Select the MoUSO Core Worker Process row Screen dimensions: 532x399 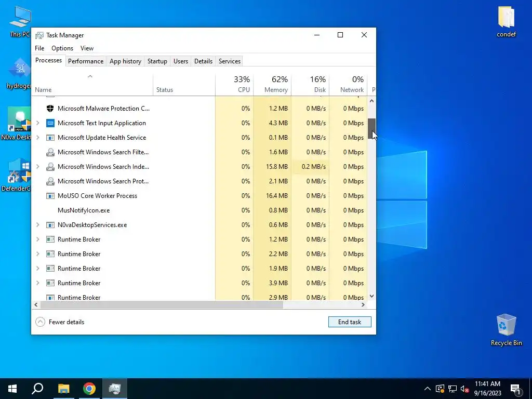click(199, 196)
